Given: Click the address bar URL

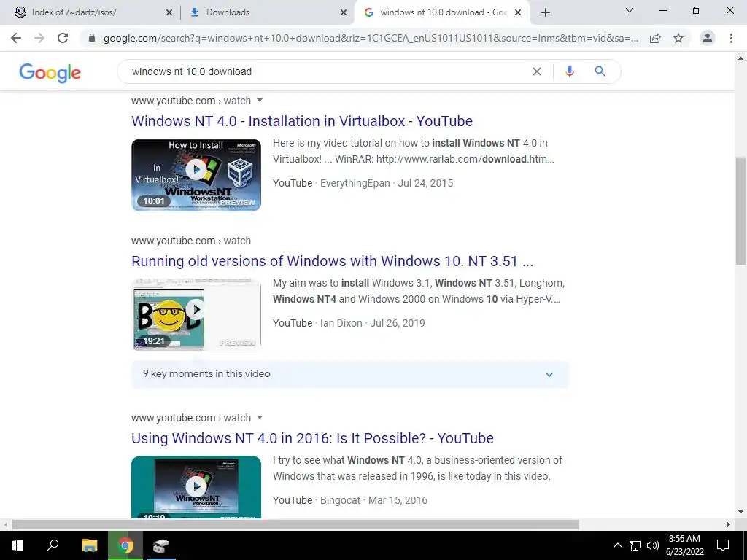Looking at the screenshot, I should pos(371,38).
